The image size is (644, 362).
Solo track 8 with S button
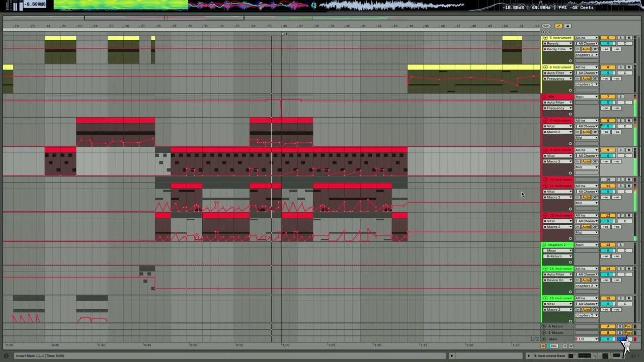(620, 121)
